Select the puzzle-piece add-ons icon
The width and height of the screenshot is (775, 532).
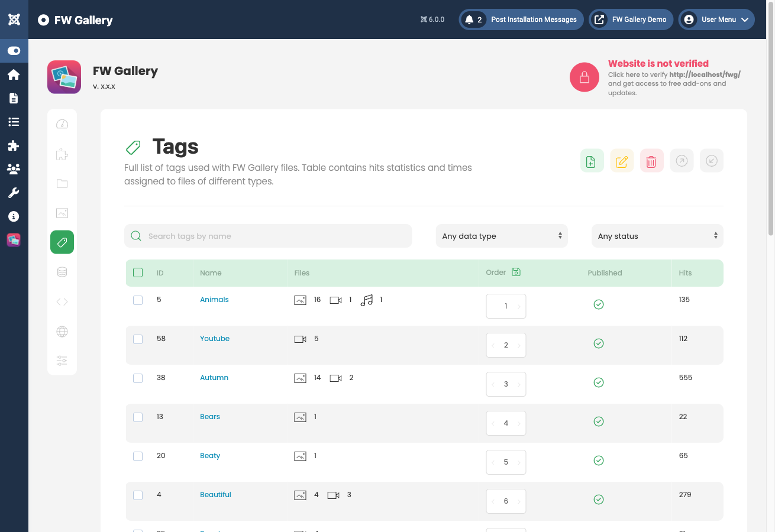(62, 154)
